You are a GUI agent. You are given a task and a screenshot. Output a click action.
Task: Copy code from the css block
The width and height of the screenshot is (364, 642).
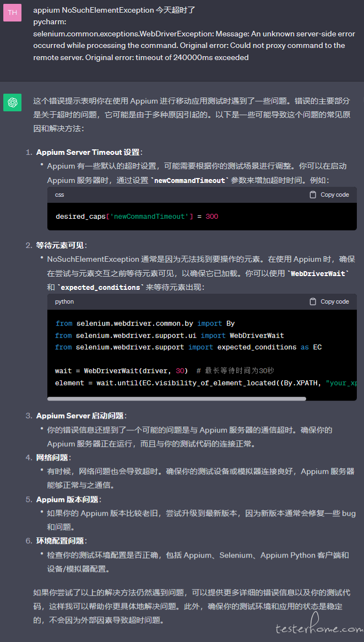(x=329, y=195)
